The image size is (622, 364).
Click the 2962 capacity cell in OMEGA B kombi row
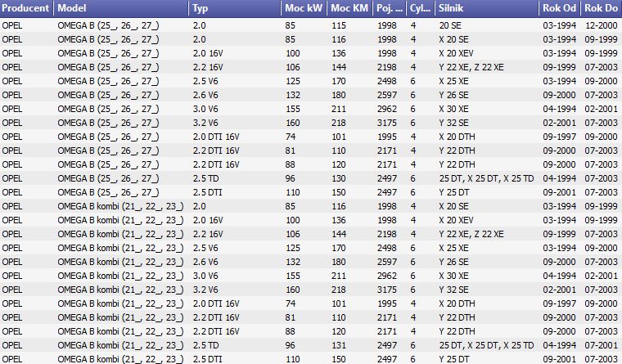387,276
